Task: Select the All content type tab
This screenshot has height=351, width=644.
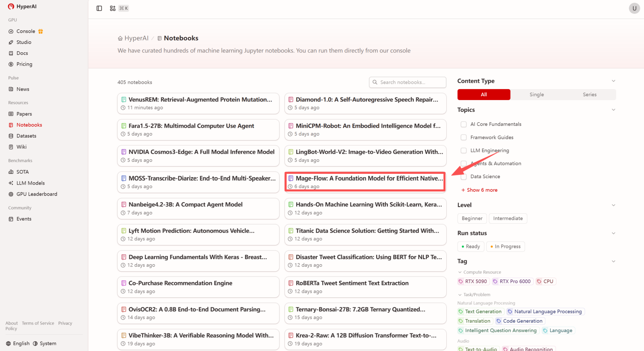Action: point(484,95)
